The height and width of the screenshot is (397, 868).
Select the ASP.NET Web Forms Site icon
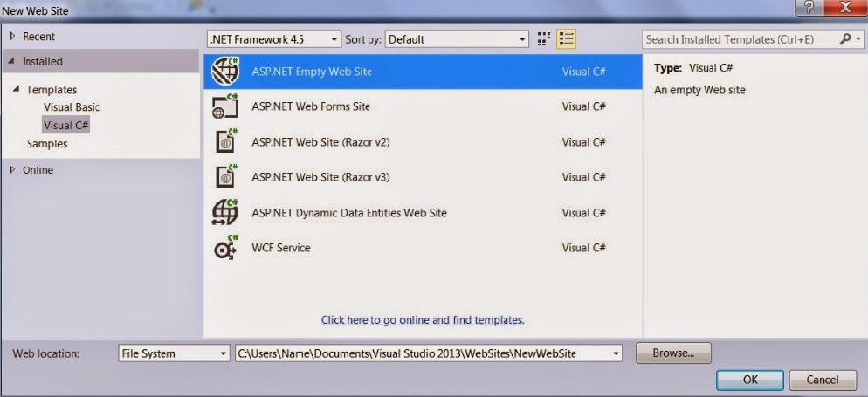coord(225,106)
